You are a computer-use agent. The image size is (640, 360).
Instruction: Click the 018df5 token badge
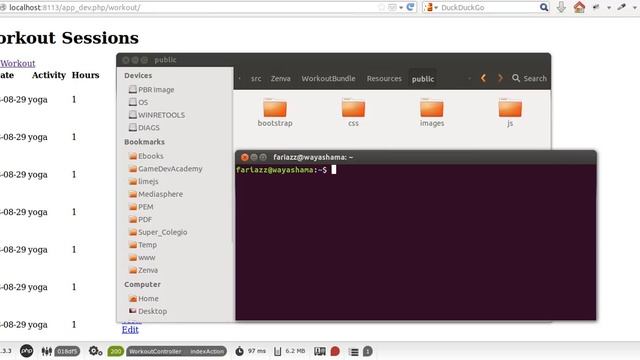click(67, 351)
